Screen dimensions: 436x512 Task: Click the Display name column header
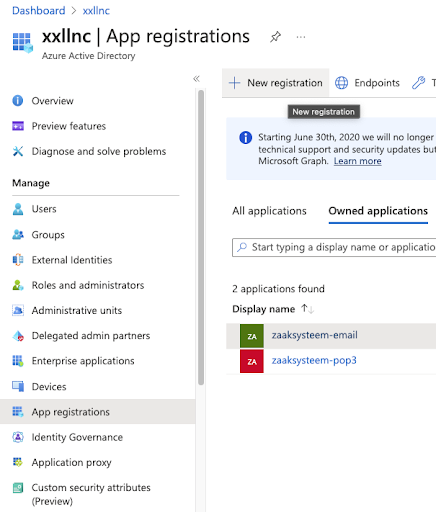pyautogui.click(x=263, y=309)
